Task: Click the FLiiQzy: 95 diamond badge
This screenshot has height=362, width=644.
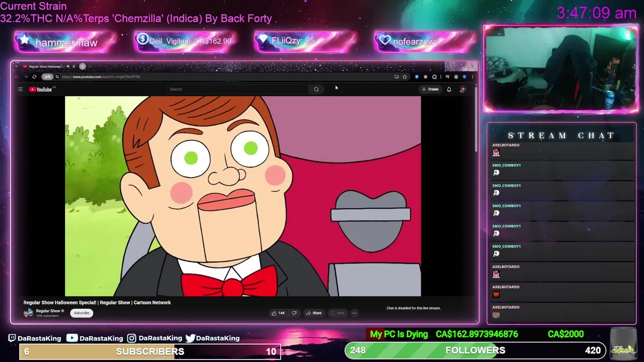Action: pyautogui.click(x=305, y=41)
